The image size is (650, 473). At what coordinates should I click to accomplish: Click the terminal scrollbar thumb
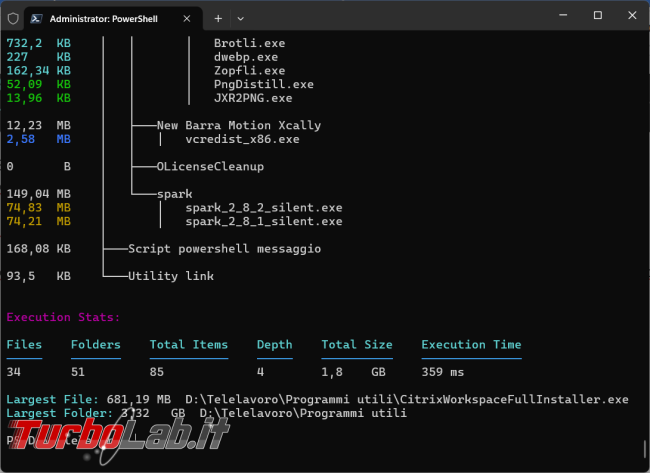point(645,448)
